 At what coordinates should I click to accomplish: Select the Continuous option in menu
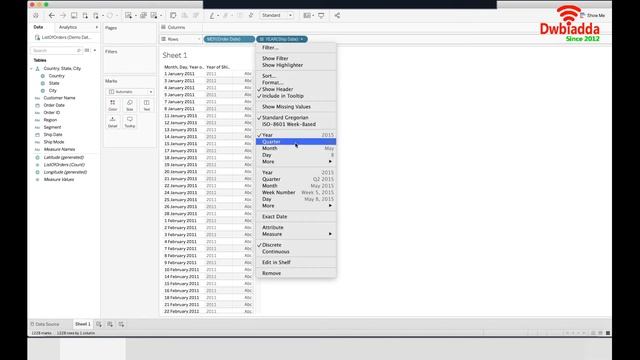coord(276,251)
